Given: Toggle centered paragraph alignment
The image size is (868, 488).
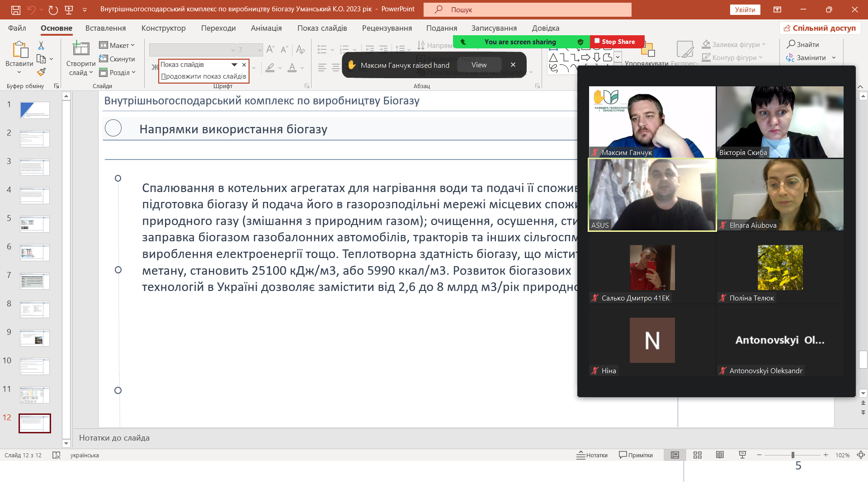Looking at the screenshot, I should point(335,67).
